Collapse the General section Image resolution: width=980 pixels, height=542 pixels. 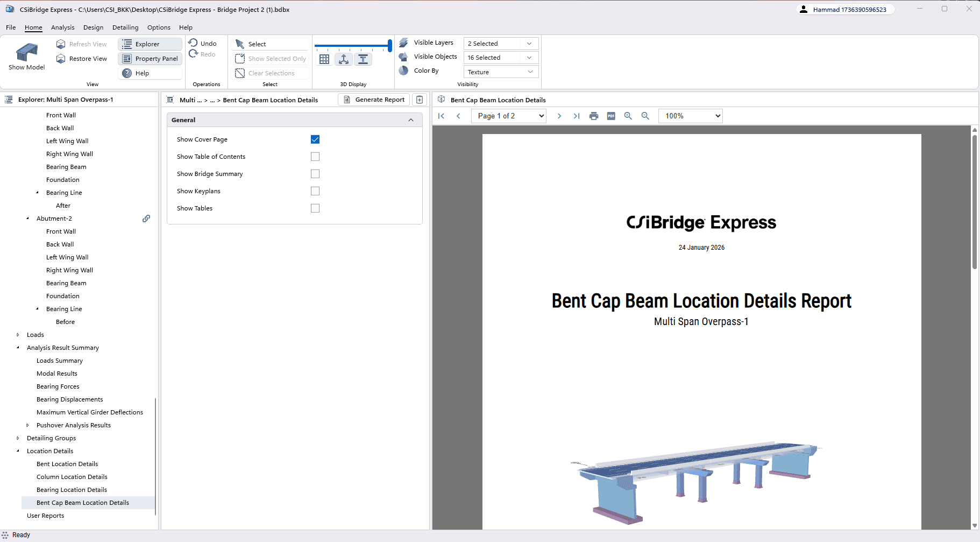[411, 119]
